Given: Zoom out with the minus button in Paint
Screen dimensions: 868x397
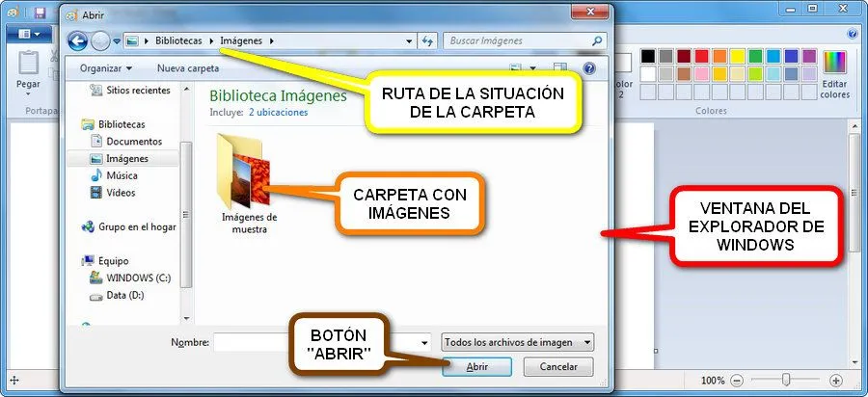Looking at the screenshot, I should [737, 381].
